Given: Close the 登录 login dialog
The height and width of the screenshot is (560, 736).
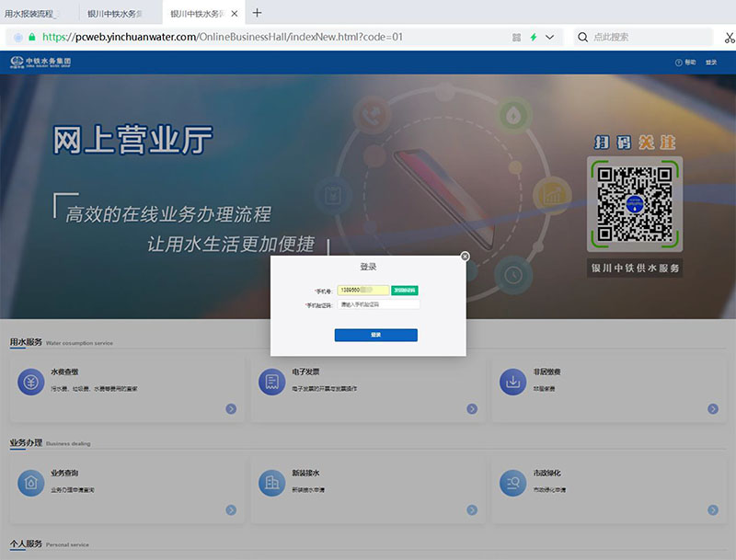Looking at the screenshot, I should click(x=465, y=257).
